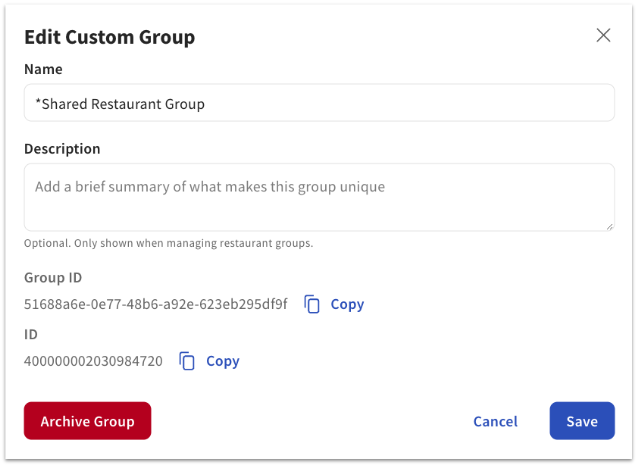Click the Group ID value starting with 51688a6e
The image size is (637, 466).
click(x=155, y=304)
